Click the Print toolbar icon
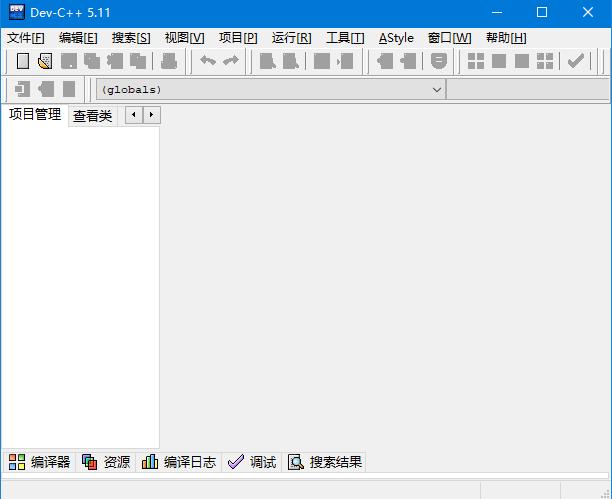The height and width of the screenshot is (499, 612). tap(169, 61)
